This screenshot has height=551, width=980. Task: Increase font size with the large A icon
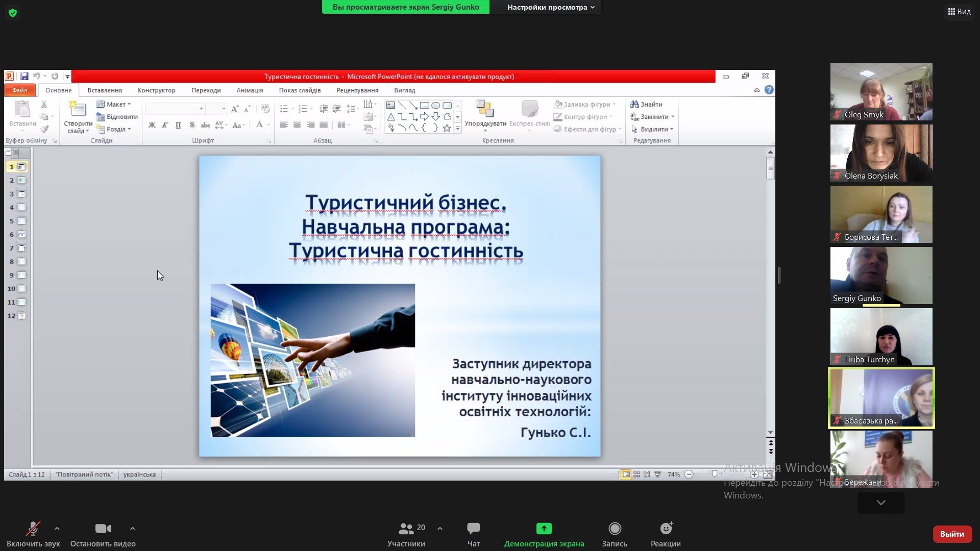coord(234,109)
